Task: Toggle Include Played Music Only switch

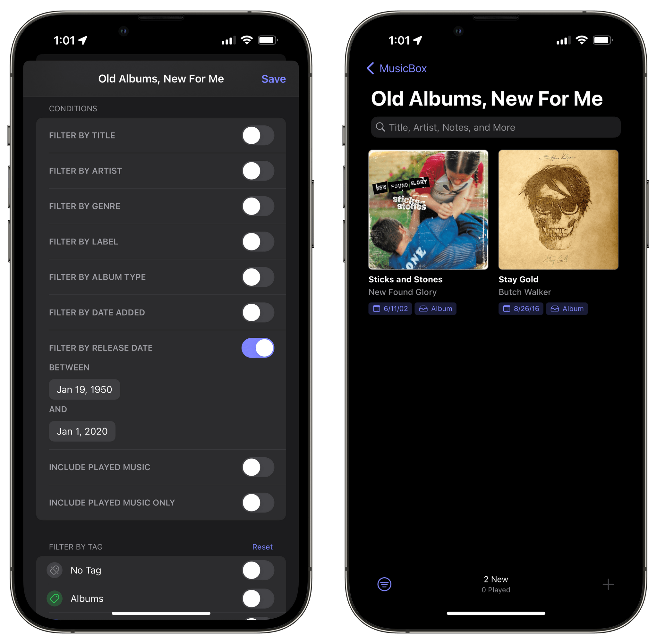Action: [257, 505]
